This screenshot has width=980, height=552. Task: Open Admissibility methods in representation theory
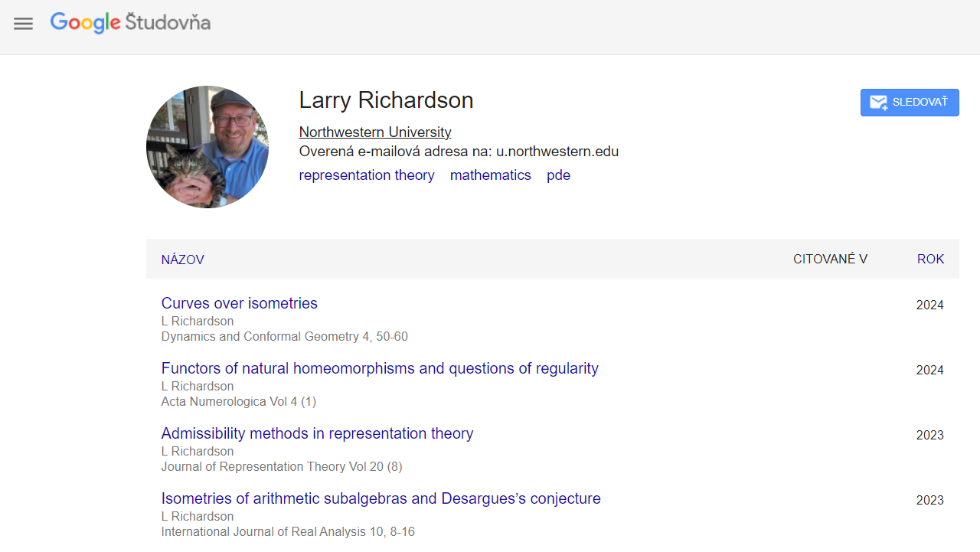317,433
